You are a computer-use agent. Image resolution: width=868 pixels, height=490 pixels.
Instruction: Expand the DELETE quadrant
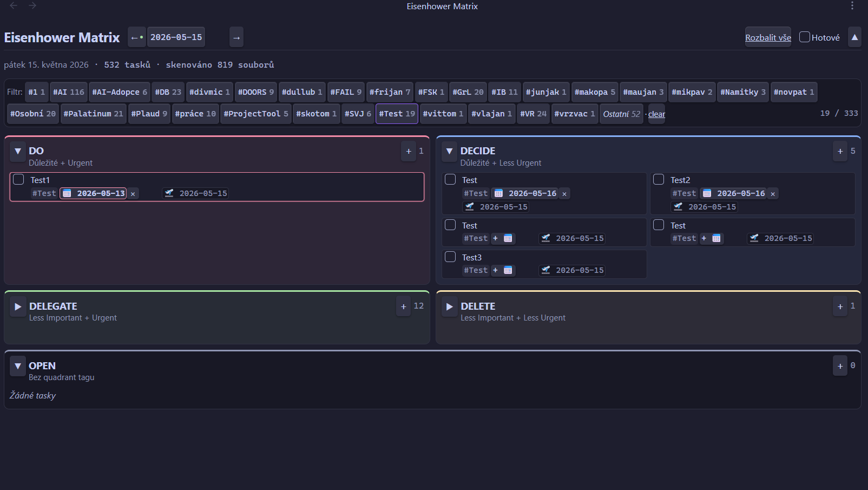449,307
